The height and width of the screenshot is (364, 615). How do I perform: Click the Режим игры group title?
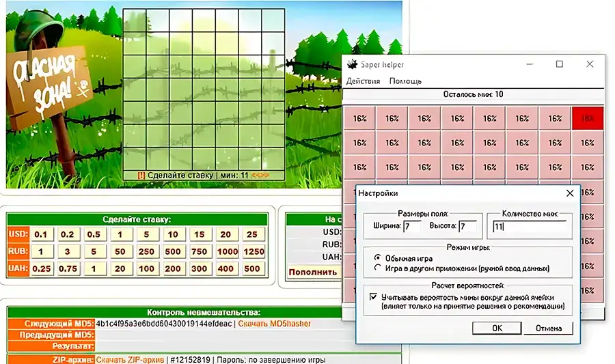(468, 247)
